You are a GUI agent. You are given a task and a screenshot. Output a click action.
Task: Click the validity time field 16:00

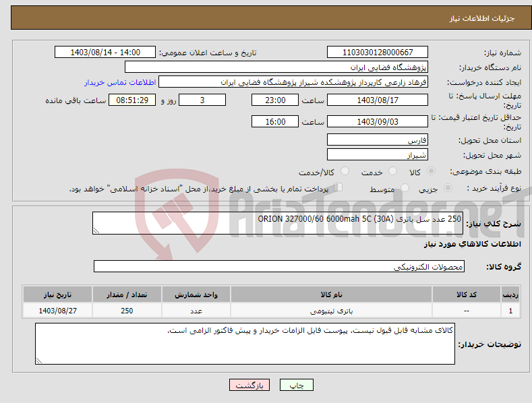275,121
